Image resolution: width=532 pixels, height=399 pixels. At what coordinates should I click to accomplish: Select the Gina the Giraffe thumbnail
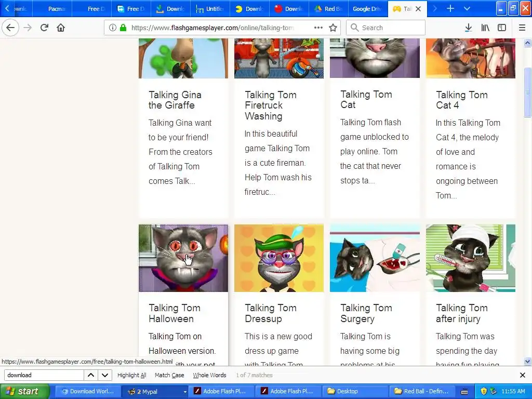[183, 58]
